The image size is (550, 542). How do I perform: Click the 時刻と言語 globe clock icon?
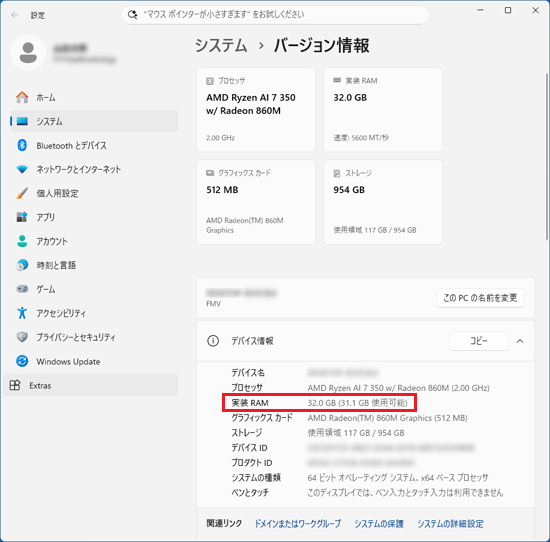(22, 265)
